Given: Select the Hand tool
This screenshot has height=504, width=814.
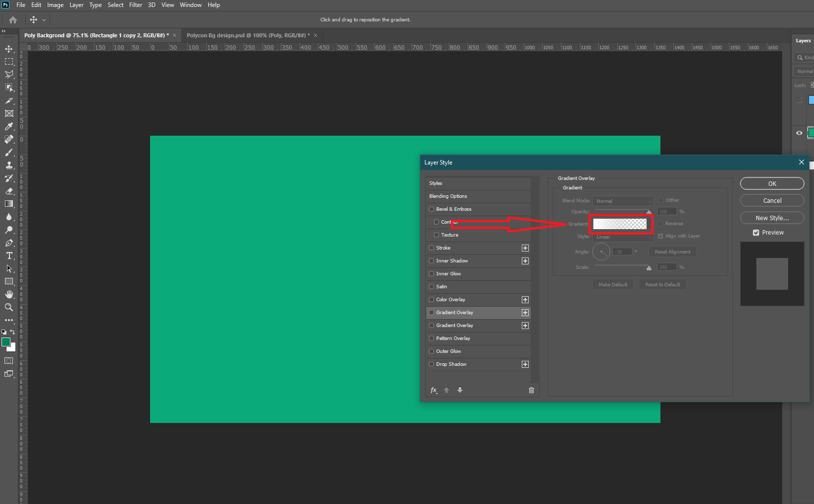Looking at the screenshot, I should tap(9, 294).
